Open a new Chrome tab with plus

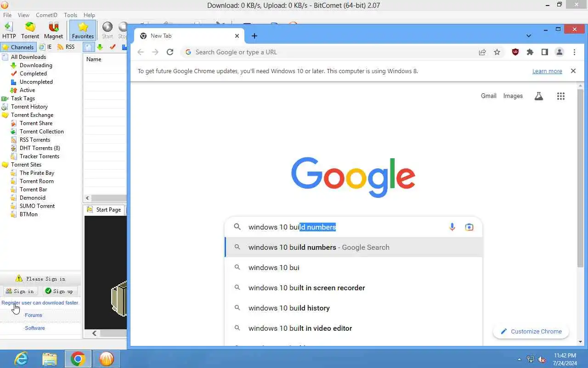(x=254, y=35)
